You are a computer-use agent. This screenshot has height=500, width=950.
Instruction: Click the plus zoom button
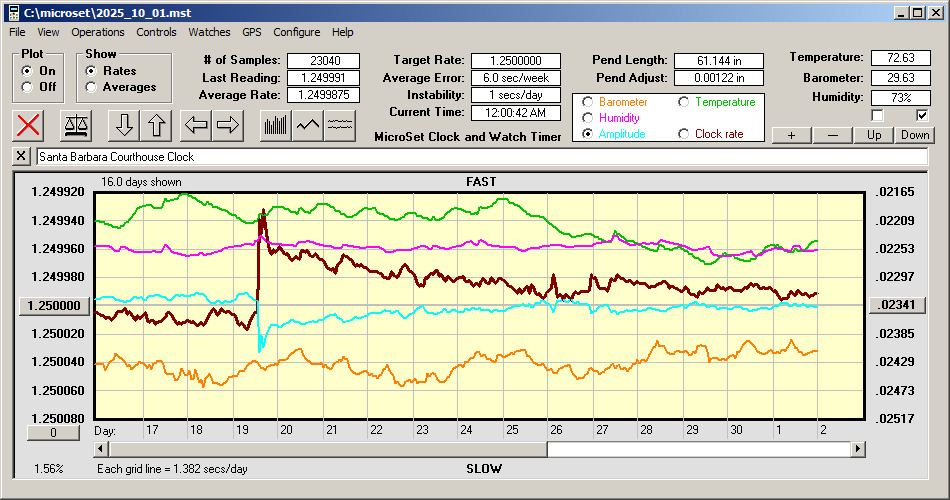pyautogui.click(x=792, y=135)
